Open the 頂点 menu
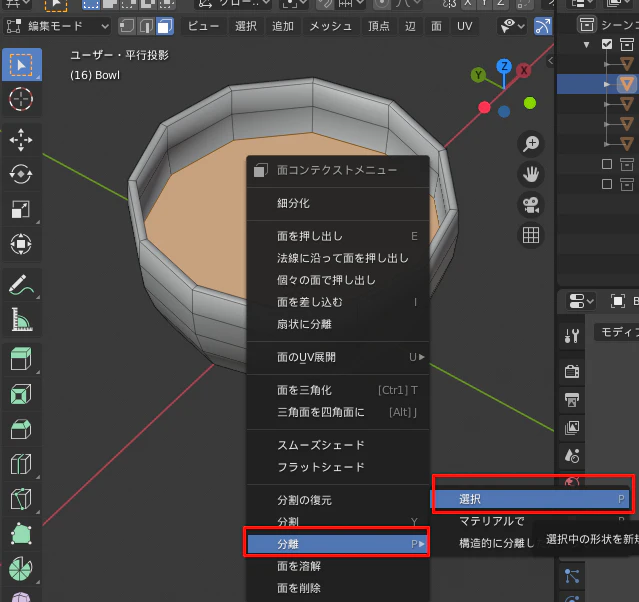Screen dimensions: 639x602 (379, 26)
